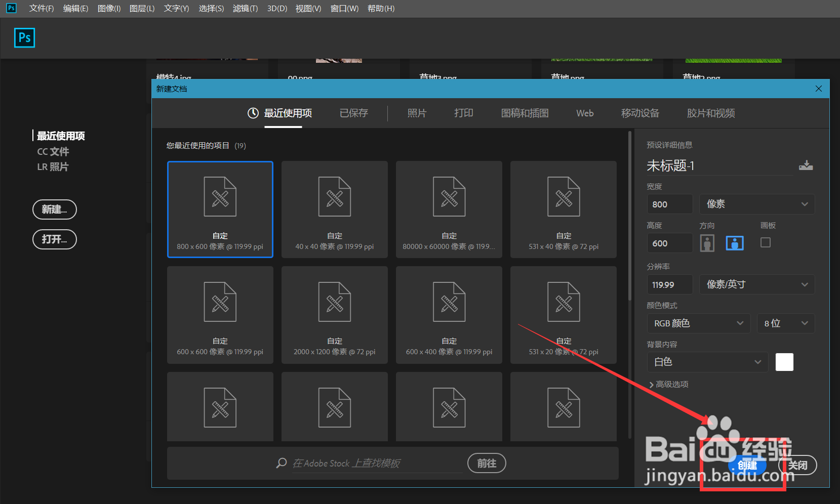The image size is (840, 504).
Task: Click the save preset icon beside 未标题-1
Action: pos(806,165)
